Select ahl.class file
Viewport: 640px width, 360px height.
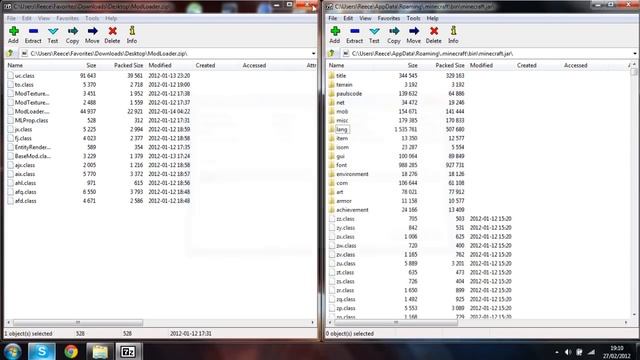pos(25,183)
